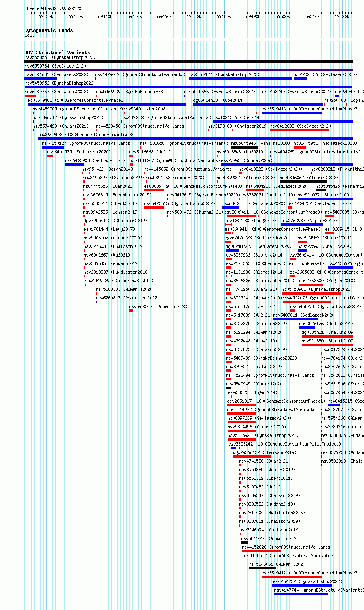Click the red bar under nsv5458902
Viewport: 364px width, 610px height.
pos(311,293)
